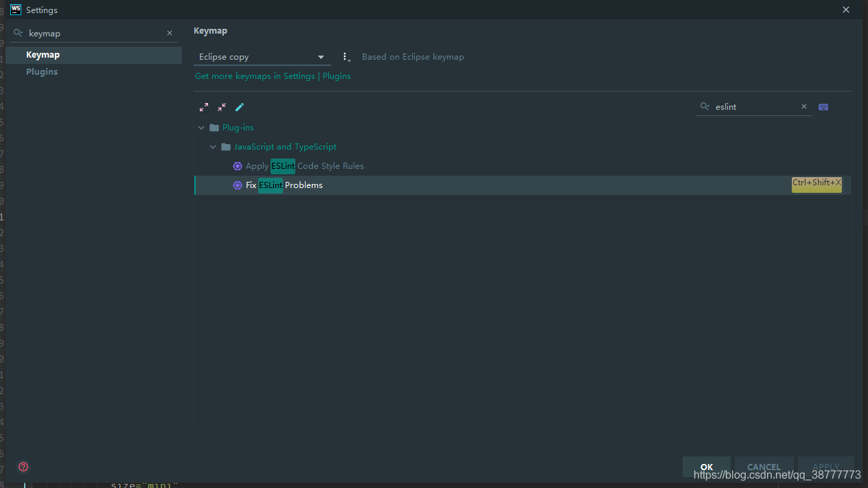868x488 pixels.
Task: Click the WebStorm logo in title bar
Action: tap(15, 10)
